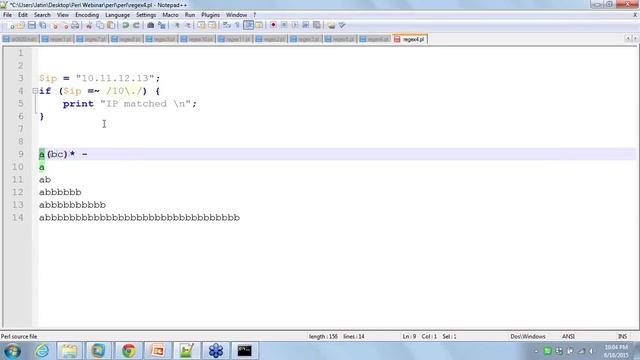640x360 pixels.
Task: Click the Spell Check checkmark icon
Action: (x=342, y=25)
